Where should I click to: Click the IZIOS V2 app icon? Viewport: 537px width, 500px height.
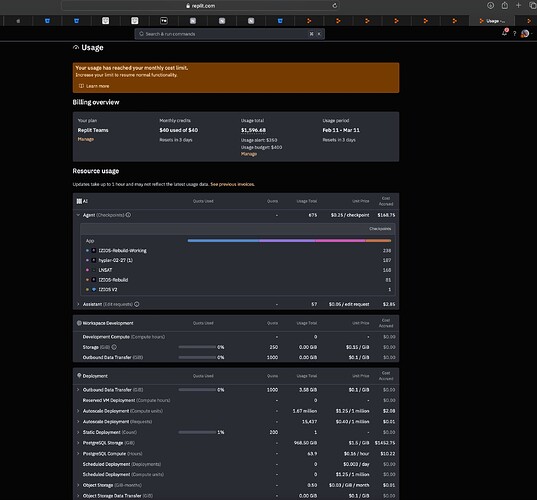pyautogui.click(x=94, y=289)
